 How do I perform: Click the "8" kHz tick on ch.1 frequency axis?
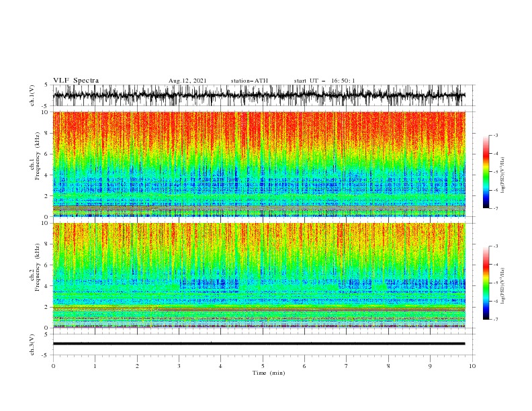46,133
